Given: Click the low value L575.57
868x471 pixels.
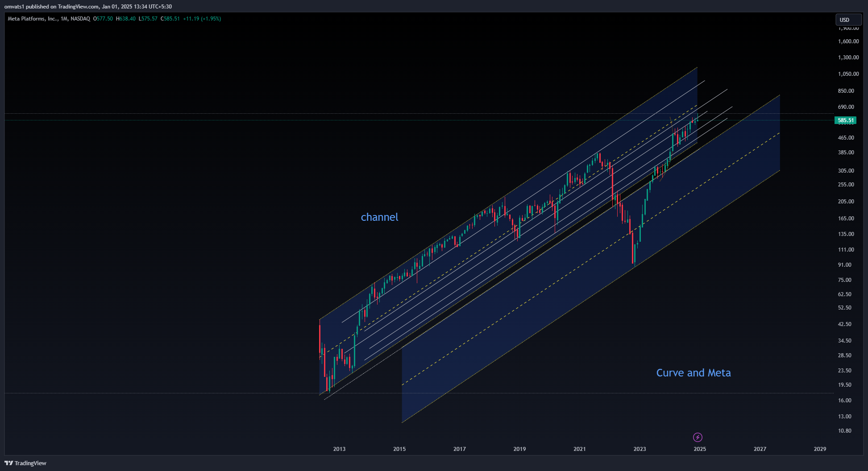Looking at the screenshot, I should pos(148,19).
